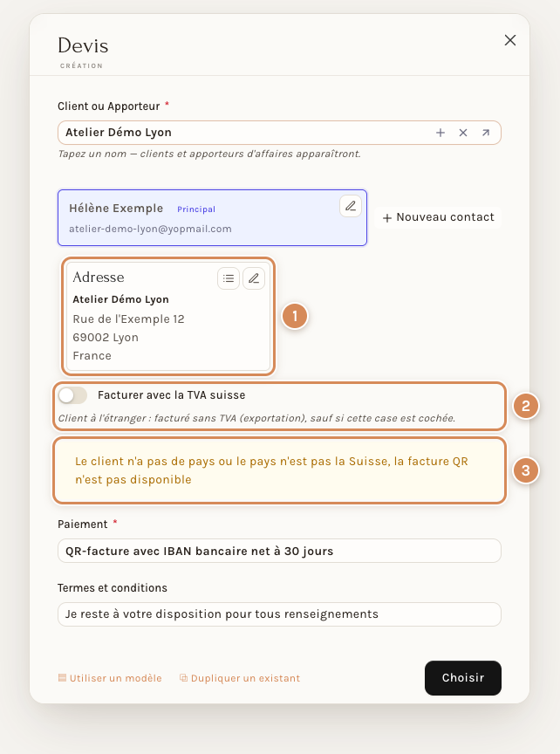Screen dimensions: 560x754
Task: Click the QR facture warning message
Action: click(x=279, y=470)
